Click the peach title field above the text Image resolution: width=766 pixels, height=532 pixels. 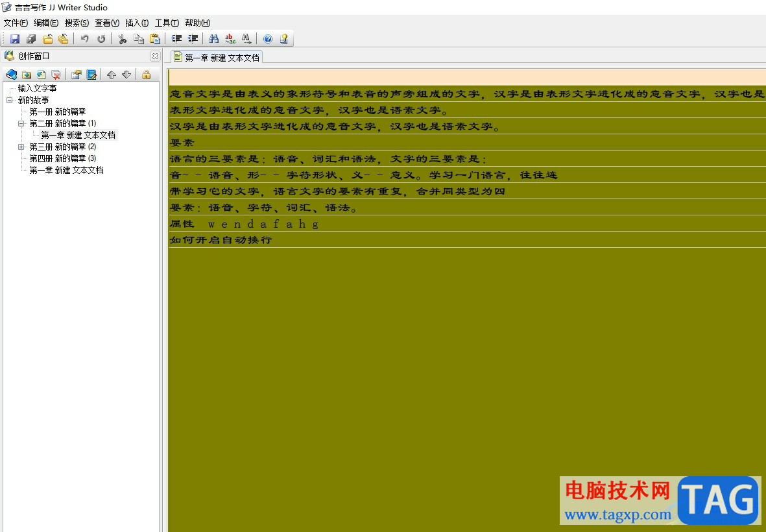point(467,77)
